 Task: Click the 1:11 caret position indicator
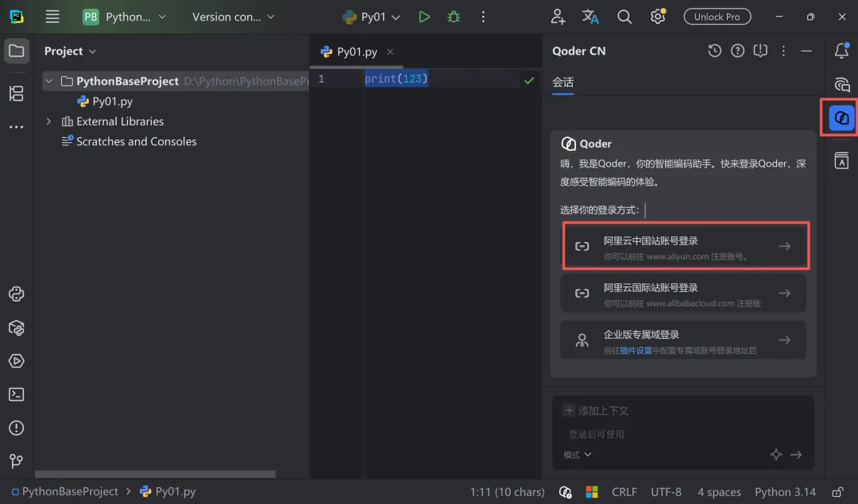click(x=507, y=492)
